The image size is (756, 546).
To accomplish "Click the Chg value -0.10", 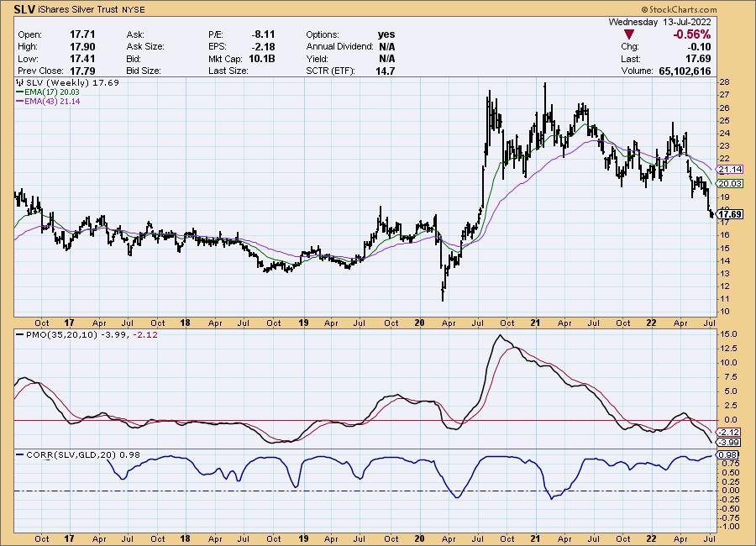I will point(699,46).
